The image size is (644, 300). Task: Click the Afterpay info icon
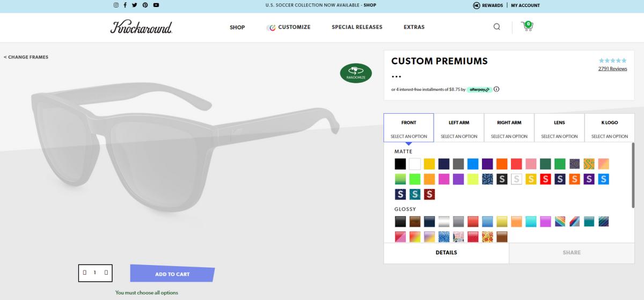tap(496, 89)
